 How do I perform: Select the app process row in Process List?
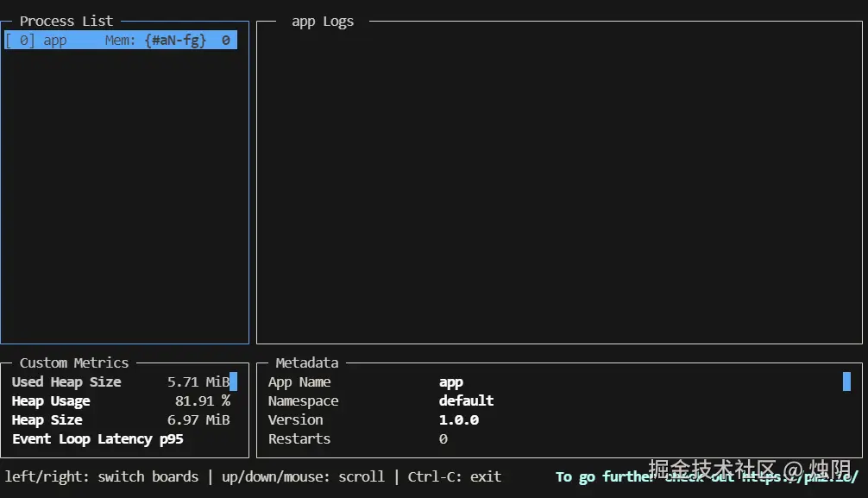click(121, 40)
